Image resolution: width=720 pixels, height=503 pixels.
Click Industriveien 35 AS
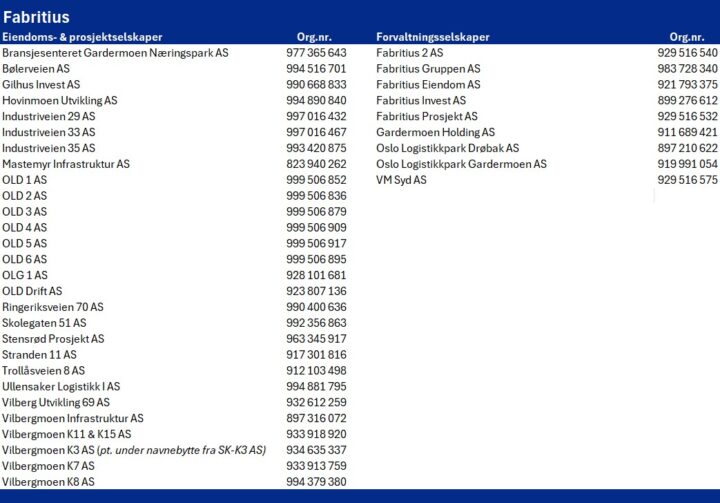[49, 148]
